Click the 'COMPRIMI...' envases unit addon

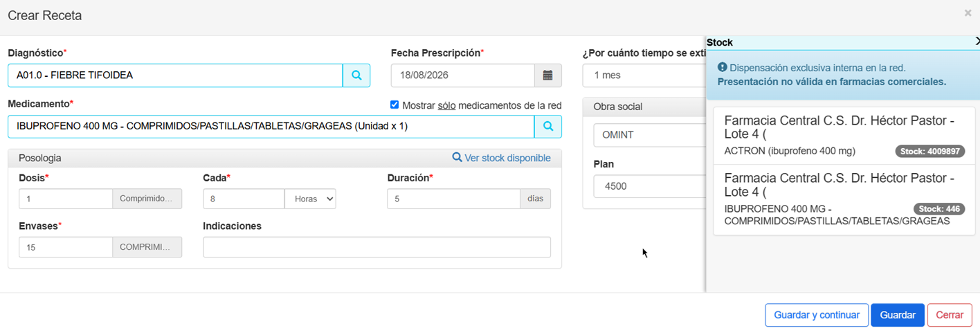(147, 247)
